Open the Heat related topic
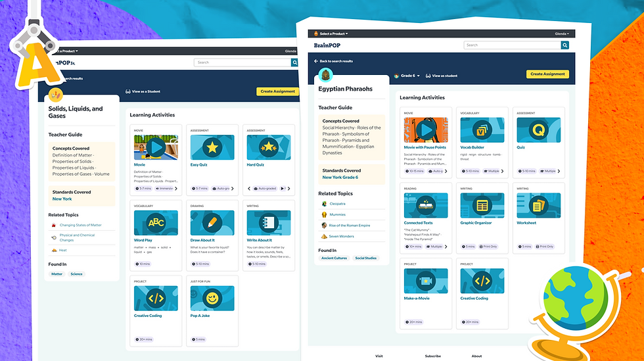 (x=63, y=251)
